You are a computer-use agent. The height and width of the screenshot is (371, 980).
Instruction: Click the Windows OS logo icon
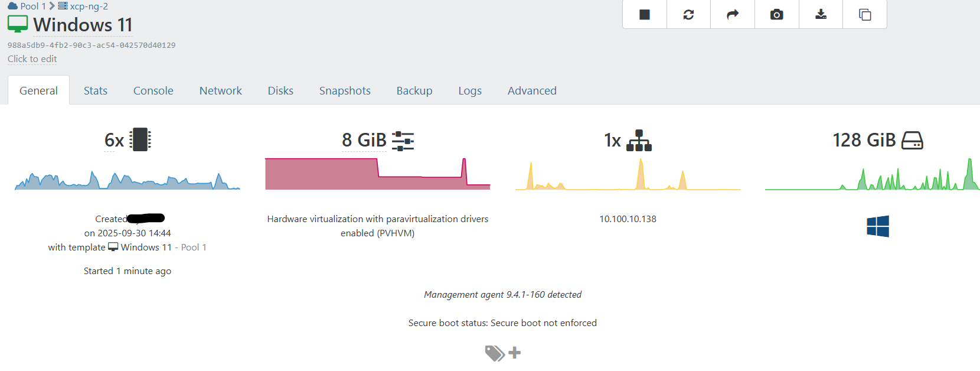[x=878, y=226]
